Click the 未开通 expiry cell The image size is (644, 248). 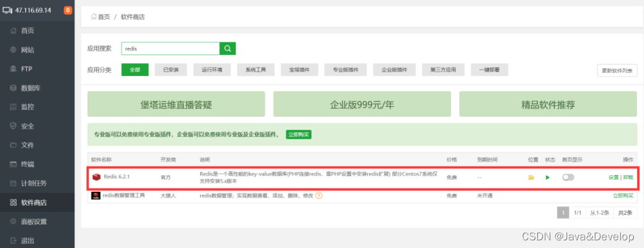pyautogui.click(x=484, y=196)
